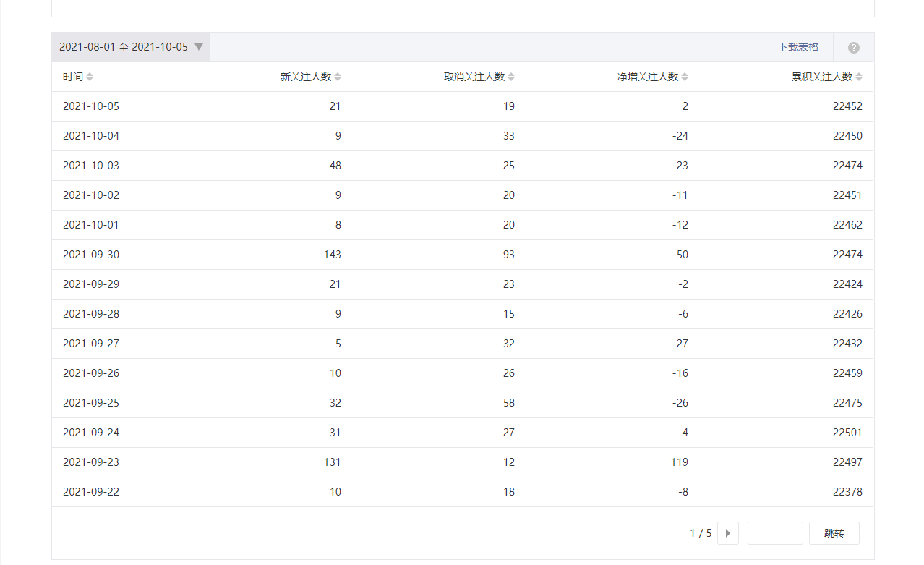924x565 pixels.
Task: Click the 22501 cumulative followers cell
Action: [x=847, y=433]
